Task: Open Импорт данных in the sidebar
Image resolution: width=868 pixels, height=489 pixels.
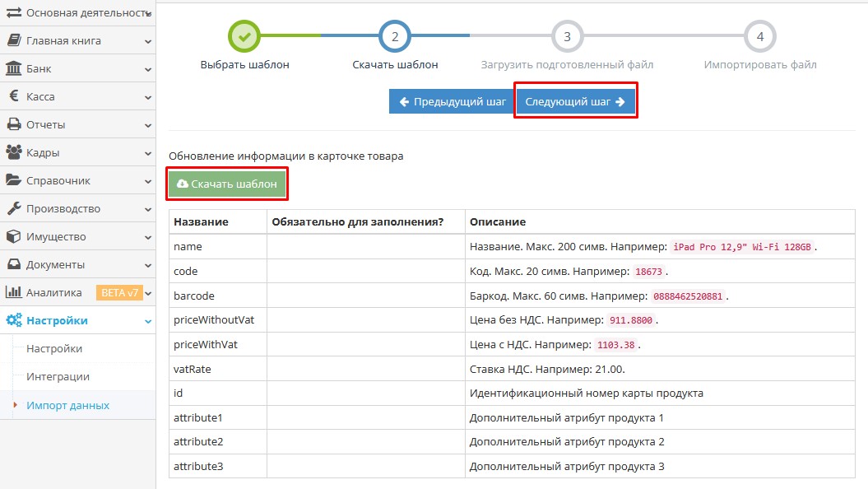Action: 66,405
